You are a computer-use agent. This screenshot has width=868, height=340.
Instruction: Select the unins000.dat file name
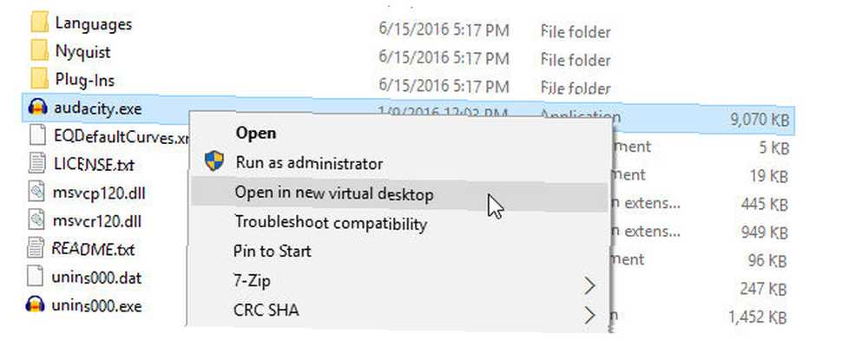coord(95,277)
